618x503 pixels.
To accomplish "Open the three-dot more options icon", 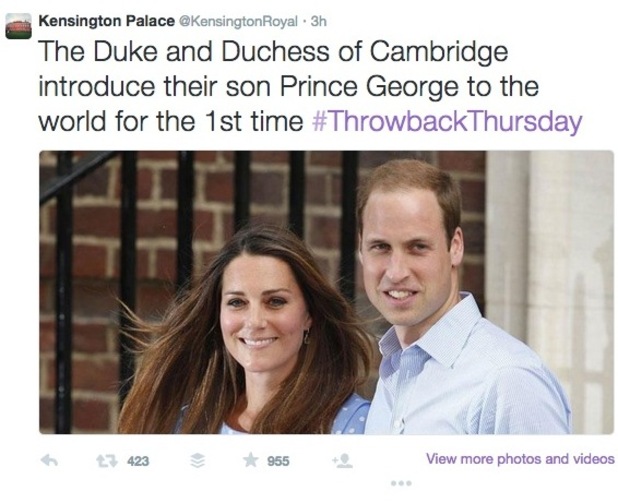I will pyautogui.click(x=401, y=483).
